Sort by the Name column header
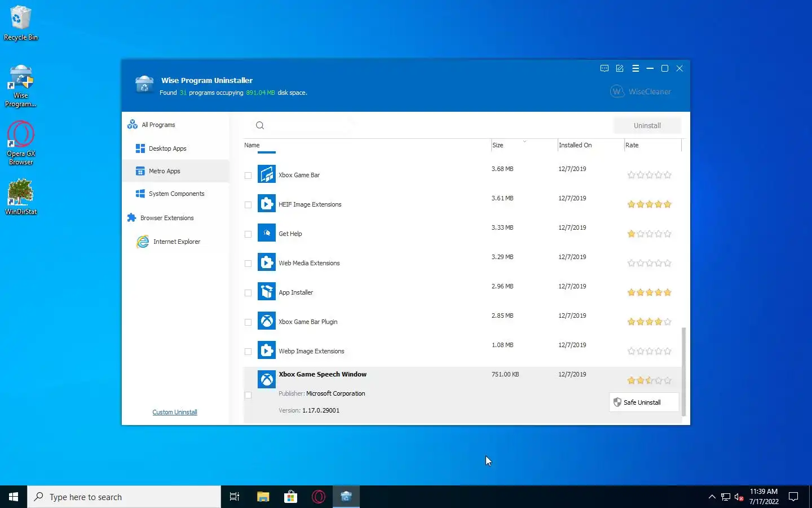The image size is (812, 508). tap(367, 145)
